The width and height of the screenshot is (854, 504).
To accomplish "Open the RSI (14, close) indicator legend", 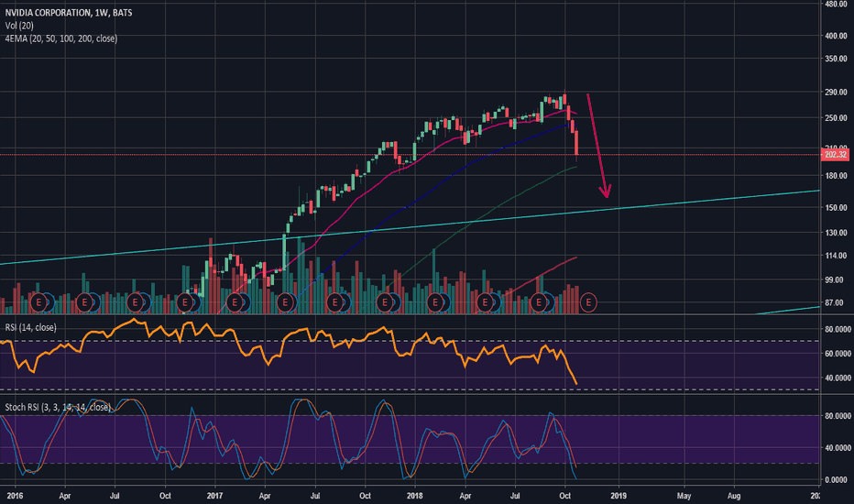I will point(30,327).
